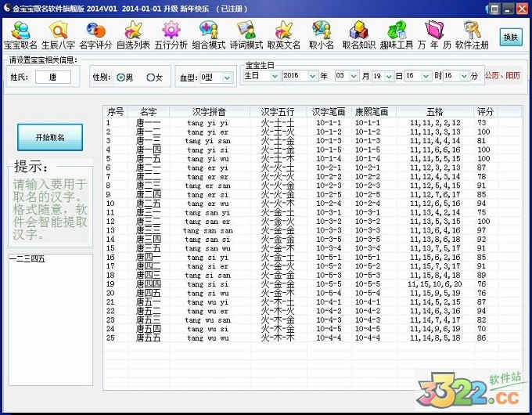Screen dimensions: 532x415
Task: Click five-grid cell '11, 15, 10, 6, 20'
Action: (435, 284)
